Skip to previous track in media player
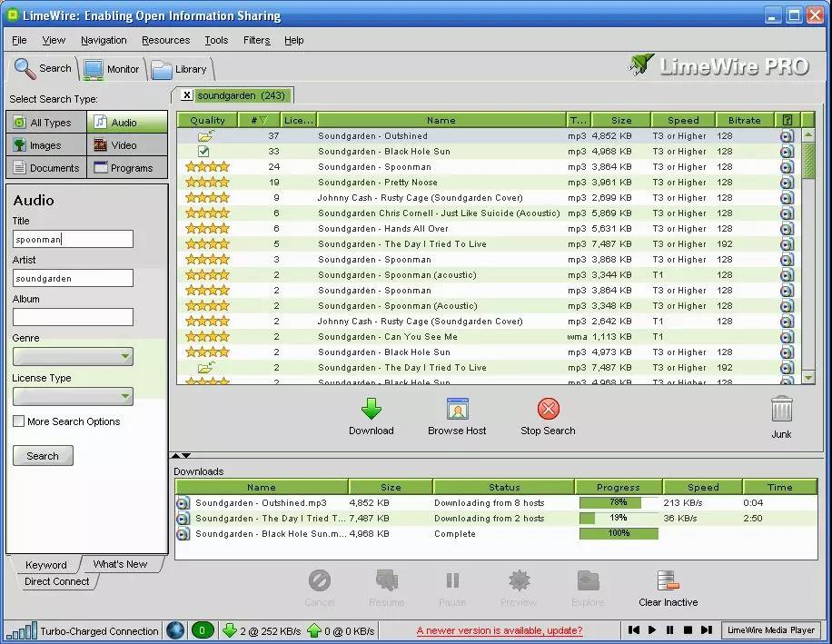The width and height of the screenshot is (832, 644). click(x=634, y=629)
